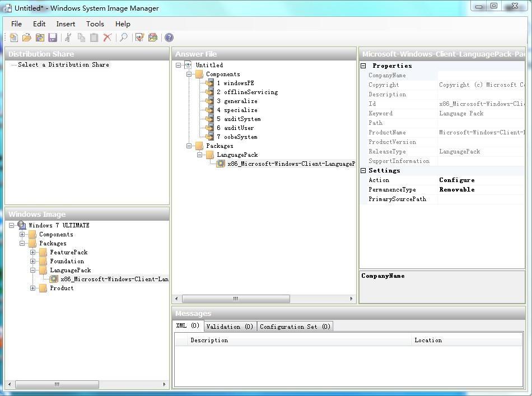Click the icon beside 1 windowsPE pass

tap(209, 83)
